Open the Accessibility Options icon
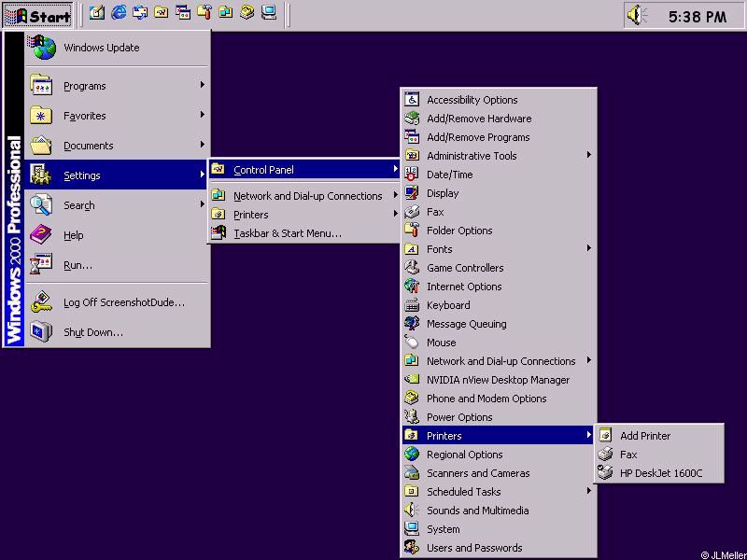747x560 pixels. point(412,100)
